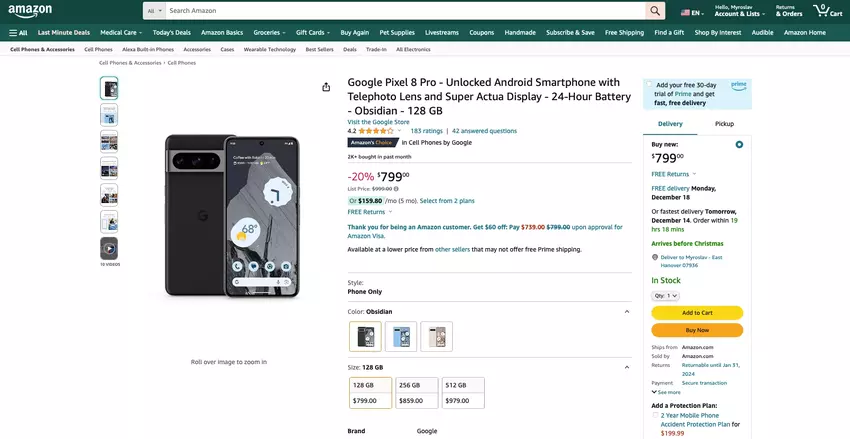The width and height of the screenshot is (850, 439).
Task: Check the 2 Year Protection Plan box
Action: [656, 415]
